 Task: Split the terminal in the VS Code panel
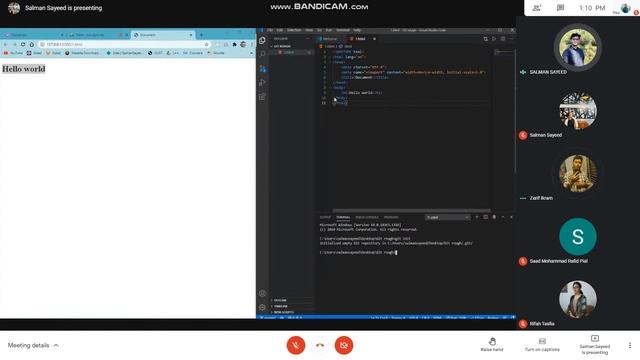(x=485, y=217)
